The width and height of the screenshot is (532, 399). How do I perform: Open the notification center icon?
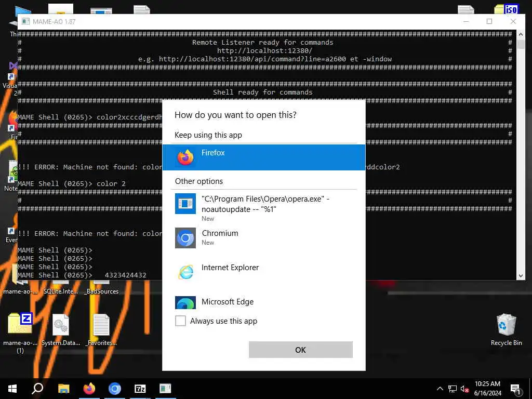pyautogui.click(x=515, y=389)
